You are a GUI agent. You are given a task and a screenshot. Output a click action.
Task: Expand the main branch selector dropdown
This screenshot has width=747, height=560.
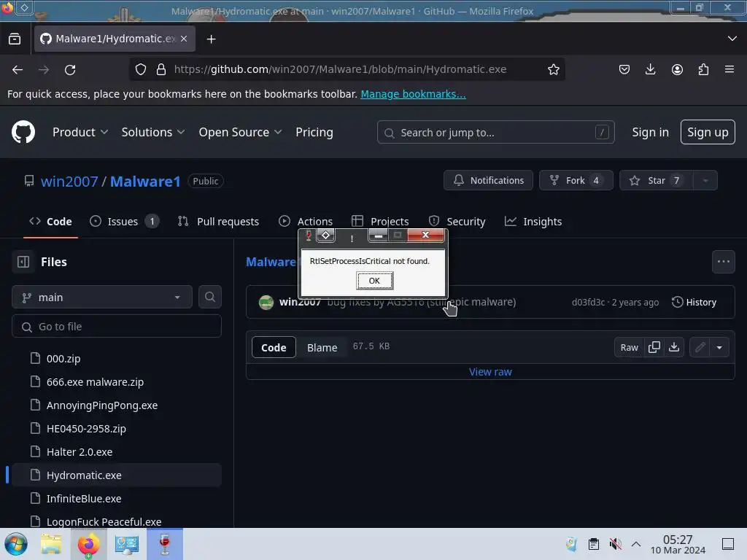tap(102, 297)
